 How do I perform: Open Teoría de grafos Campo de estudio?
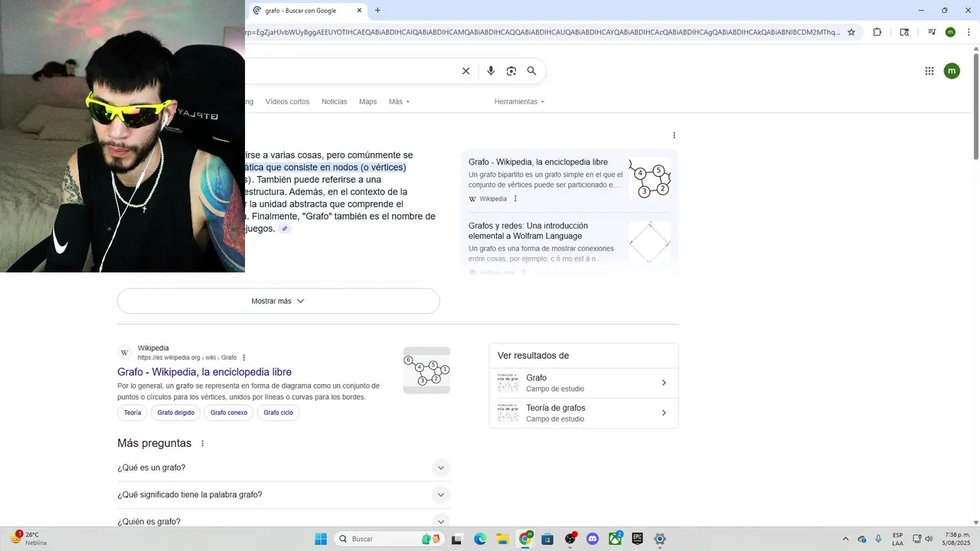(x=583, y=413)
